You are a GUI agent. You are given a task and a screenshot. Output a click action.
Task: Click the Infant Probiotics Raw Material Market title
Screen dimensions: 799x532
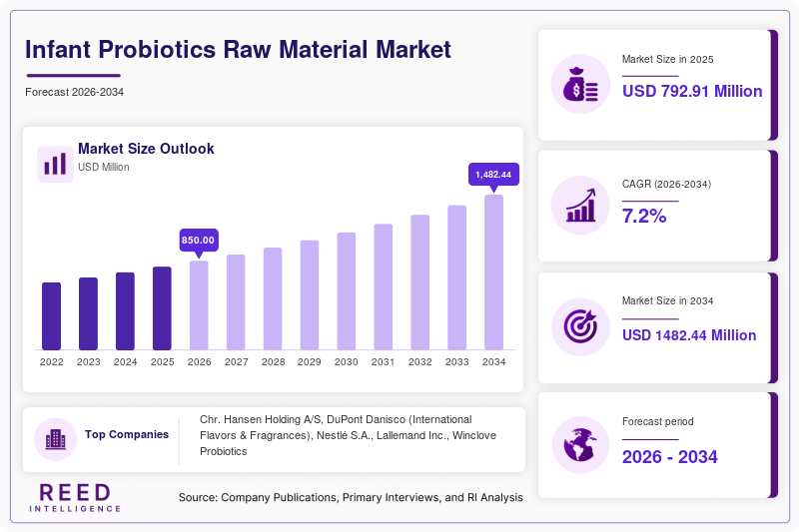coord(238,49)
